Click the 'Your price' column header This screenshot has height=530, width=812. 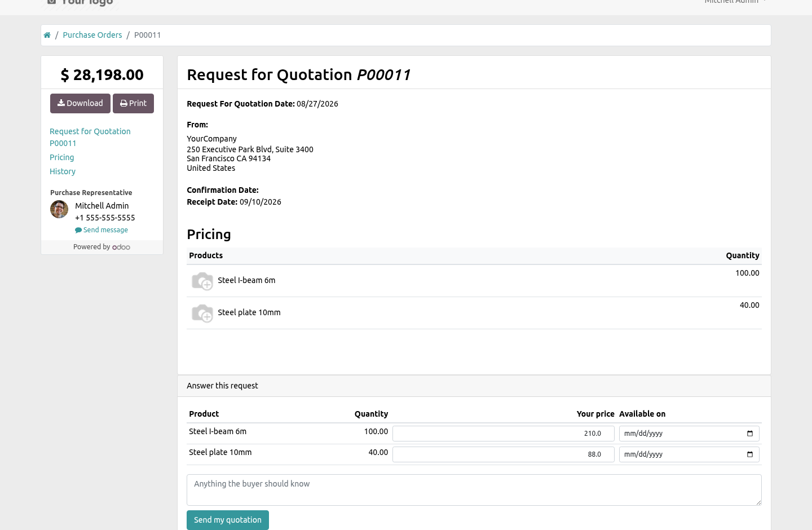595,414
